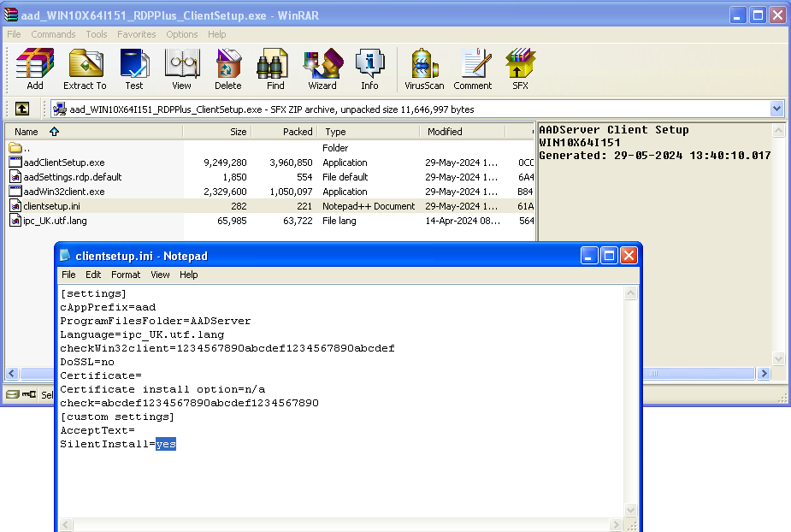Click the Extract To icon
The width and height of the screenshot is (791, 532).
(85, 69)
